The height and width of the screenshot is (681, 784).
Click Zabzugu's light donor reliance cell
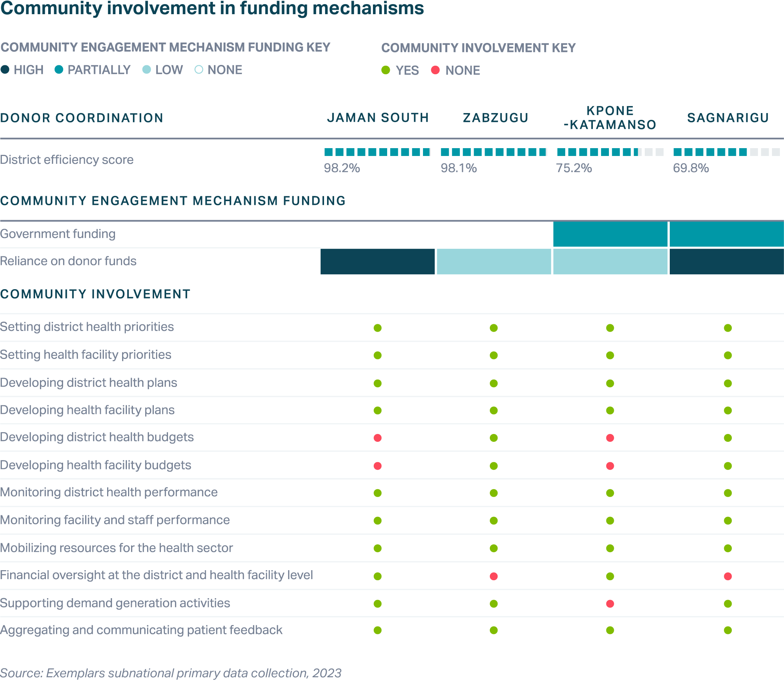494,262
